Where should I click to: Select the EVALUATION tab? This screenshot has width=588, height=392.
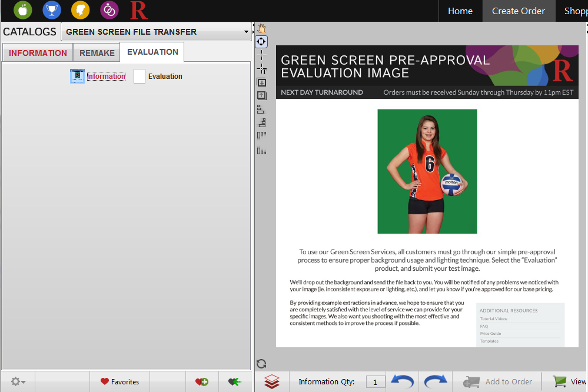pos(152,52)
